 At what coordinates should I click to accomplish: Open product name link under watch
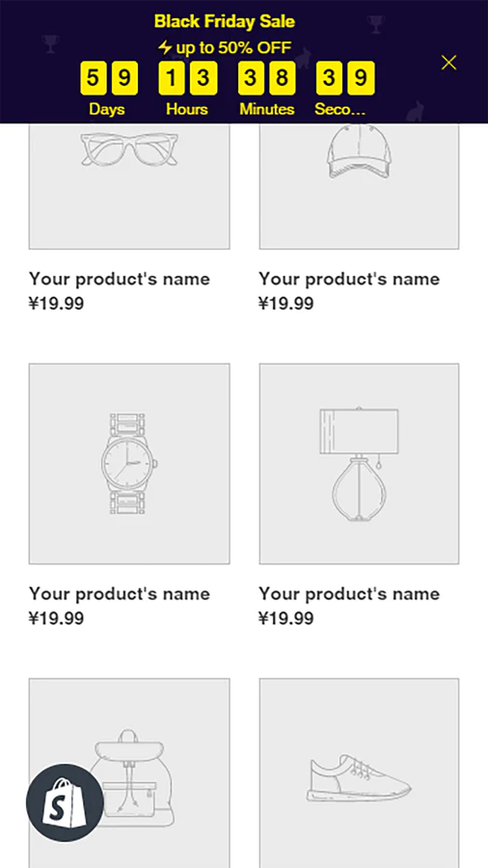click(x=120, y=593)
